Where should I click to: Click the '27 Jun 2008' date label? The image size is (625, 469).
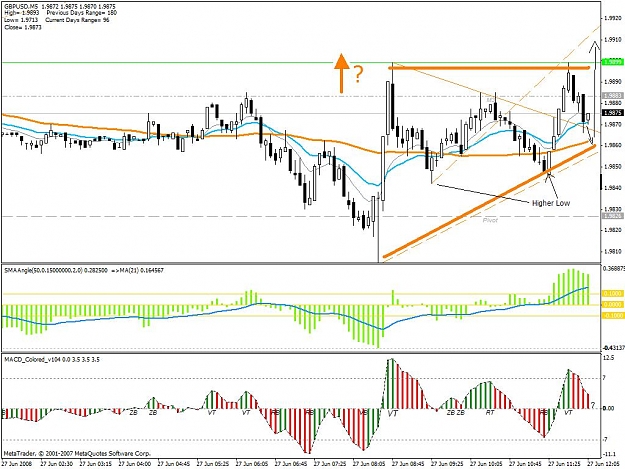coord(16,464)
